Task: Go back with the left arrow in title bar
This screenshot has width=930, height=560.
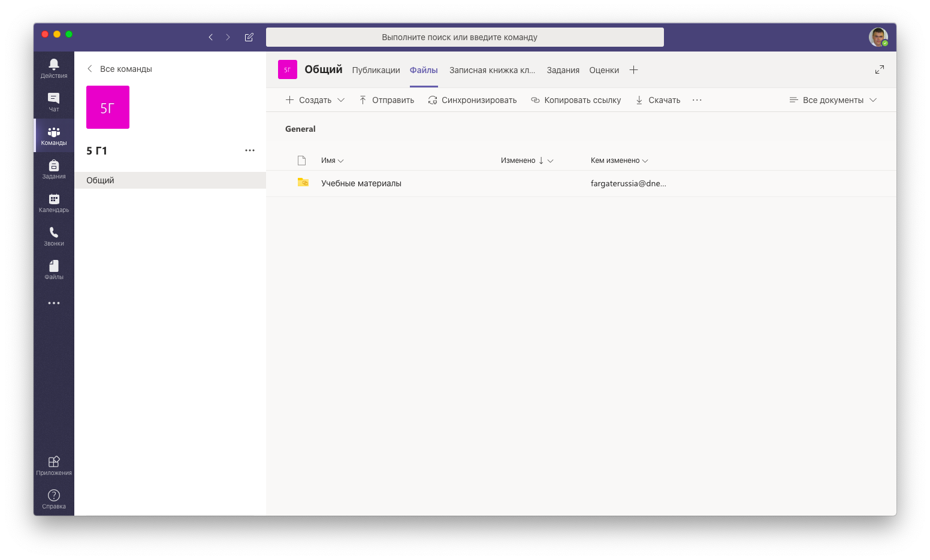Action: 211,37
